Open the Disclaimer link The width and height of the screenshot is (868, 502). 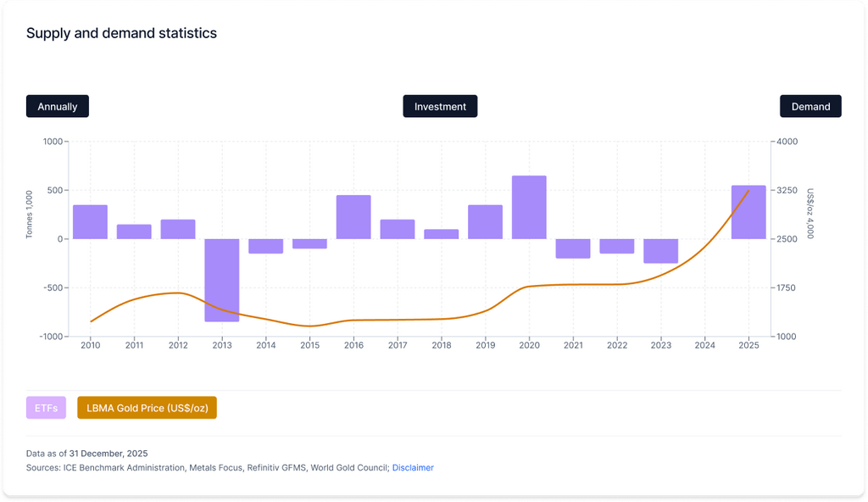pos(413,467)
